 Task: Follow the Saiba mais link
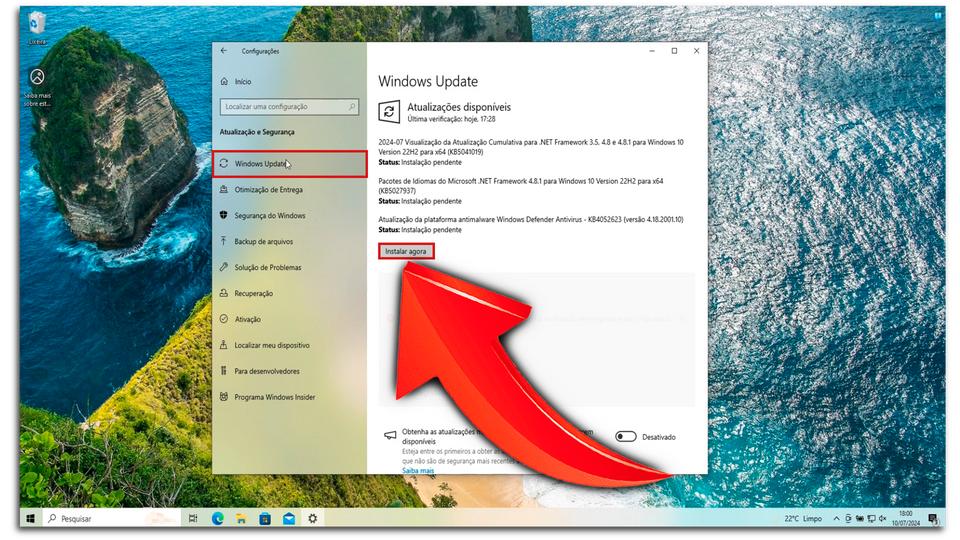(418, 470)
